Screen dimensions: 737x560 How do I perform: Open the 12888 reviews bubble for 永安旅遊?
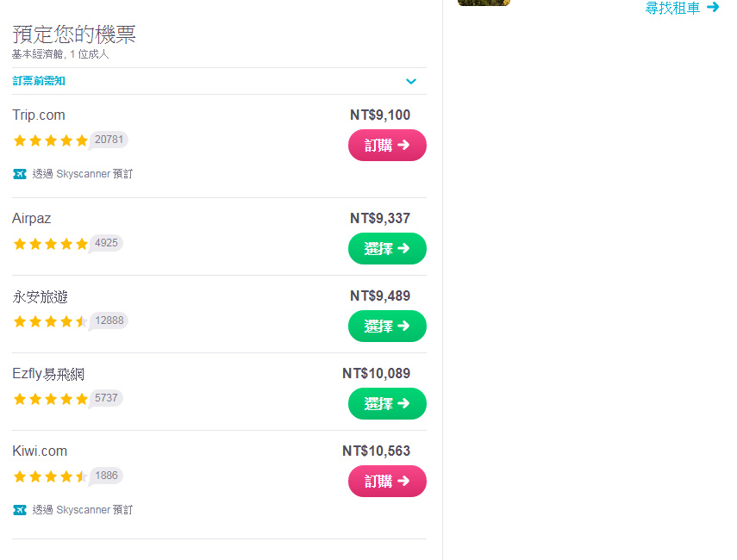109,320
